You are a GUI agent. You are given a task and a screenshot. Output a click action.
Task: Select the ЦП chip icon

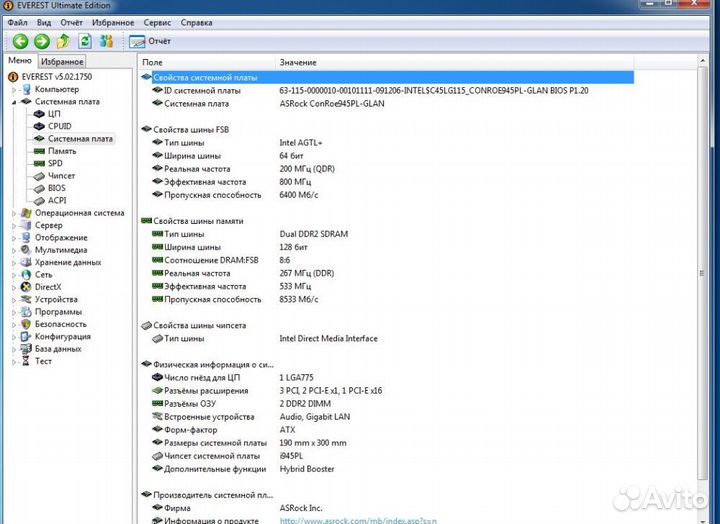click(x=39, y=114)
